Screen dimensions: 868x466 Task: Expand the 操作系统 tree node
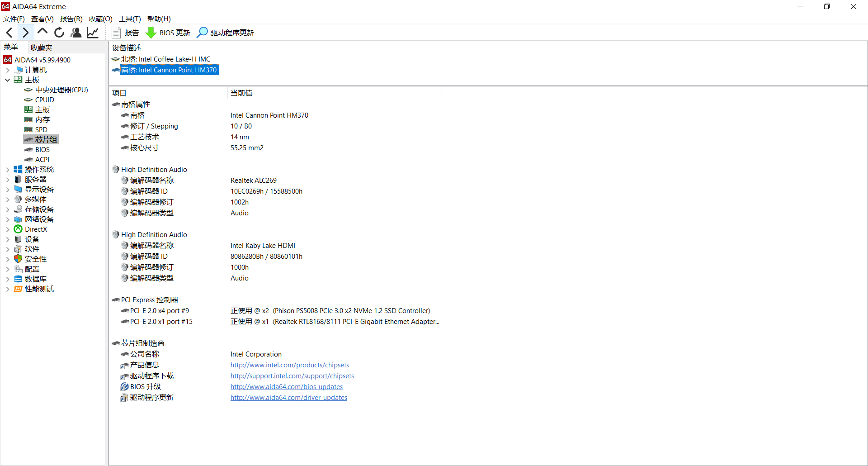click(8, 170)
